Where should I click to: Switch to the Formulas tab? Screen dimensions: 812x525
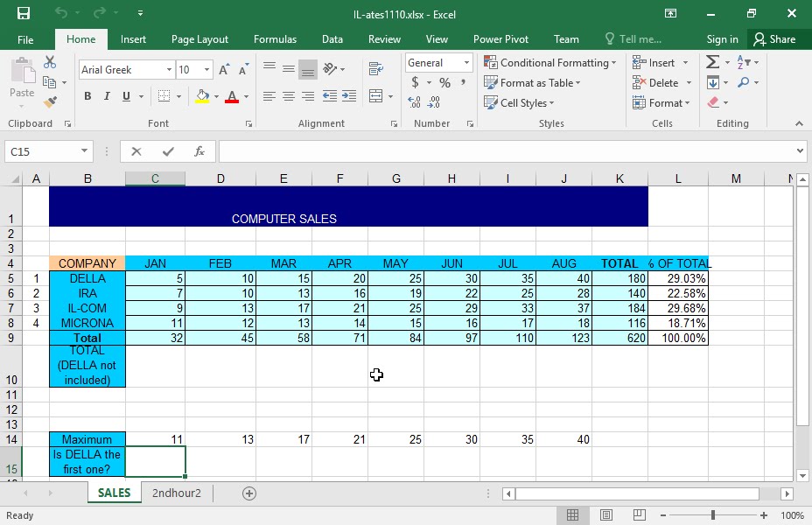[275, 39]
